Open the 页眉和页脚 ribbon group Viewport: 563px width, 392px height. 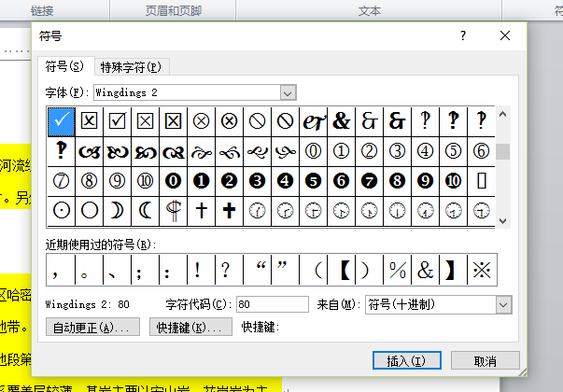(x=173, y=10)
